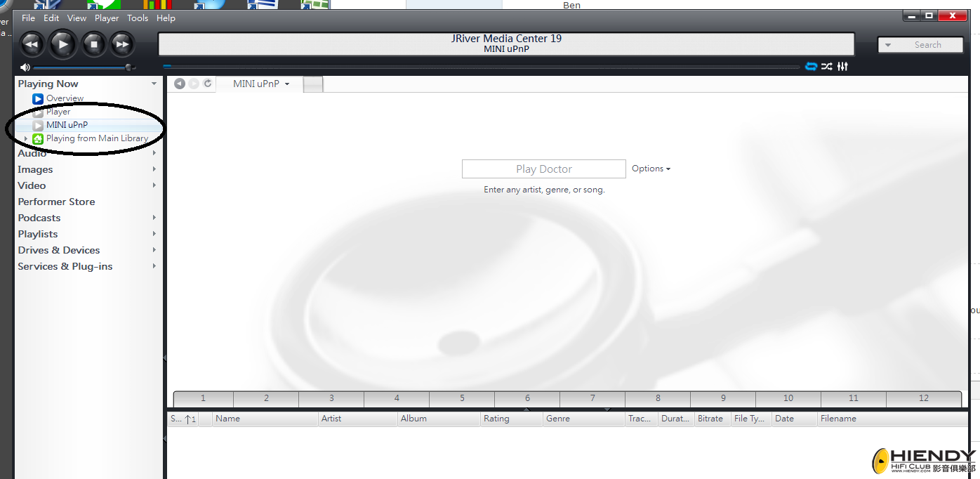The image size is (980, 479).
Task: Select Player zone in the tree
Action: [58, 112]
